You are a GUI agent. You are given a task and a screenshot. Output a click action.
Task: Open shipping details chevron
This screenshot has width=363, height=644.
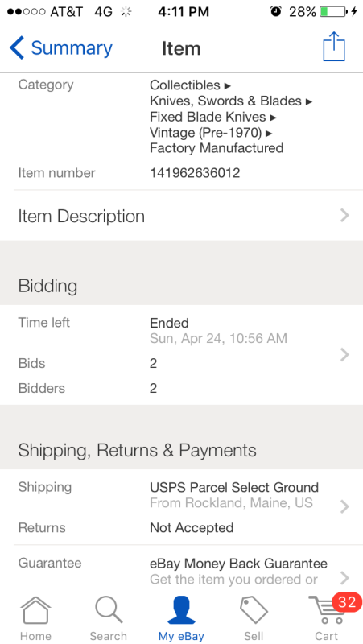click(345, 507)
